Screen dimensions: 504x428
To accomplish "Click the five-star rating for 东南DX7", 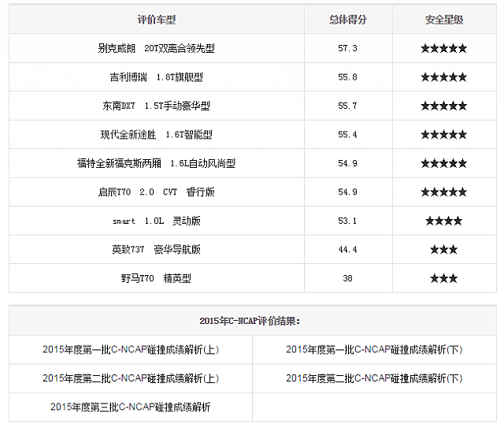I will (444, 106).
